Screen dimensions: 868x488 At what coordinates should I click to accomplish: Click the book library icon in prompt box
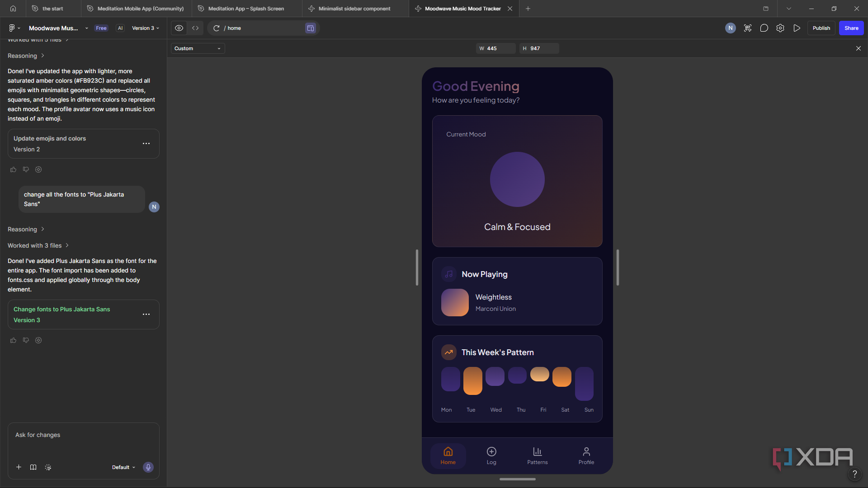33,467
